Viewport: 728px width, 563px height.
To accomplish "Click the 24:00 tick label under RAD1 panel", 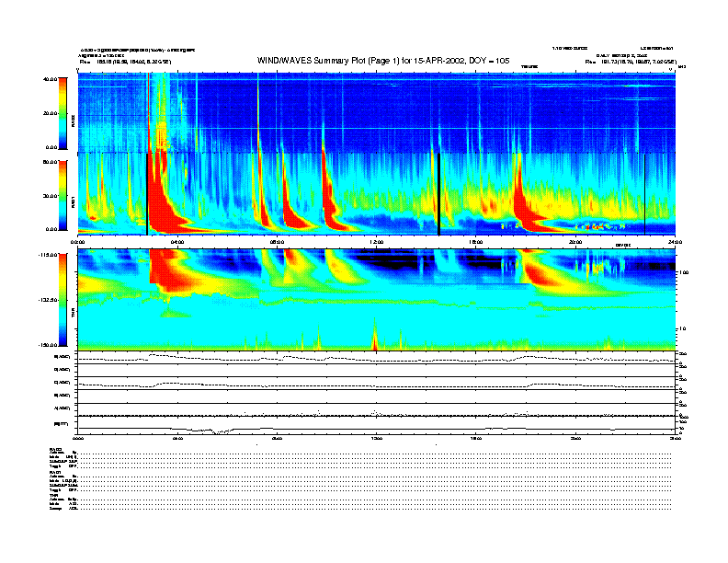I will 675,242.
